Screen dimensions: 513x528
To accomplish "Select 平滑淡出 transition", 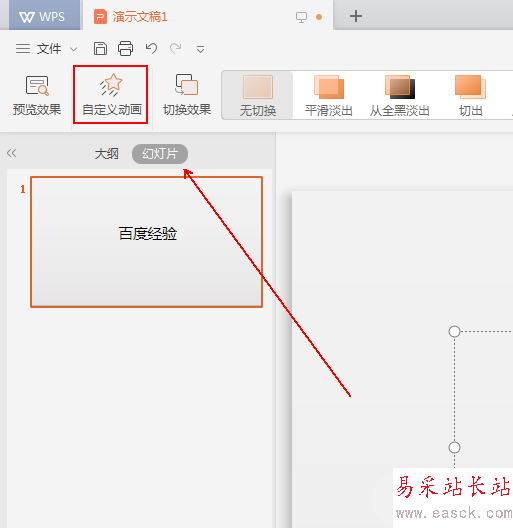I will tap(329, 96).
